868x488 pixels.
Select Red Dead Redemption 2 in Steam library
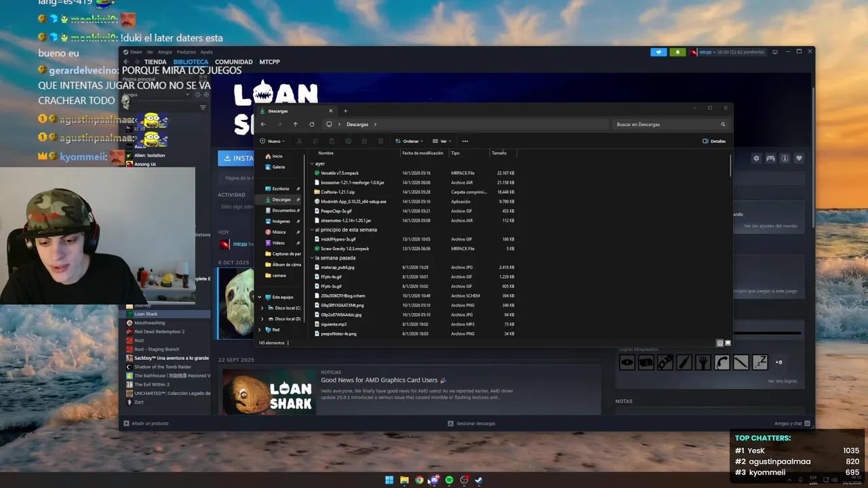[159, 331]
